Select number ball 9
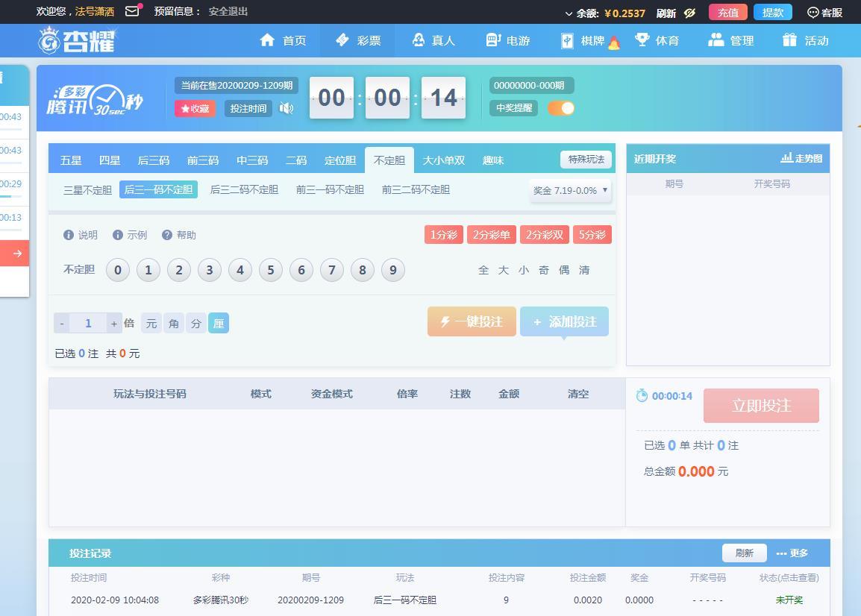This screenshot has height=616, width=861. pyautogui.click(x=393, y=270)
